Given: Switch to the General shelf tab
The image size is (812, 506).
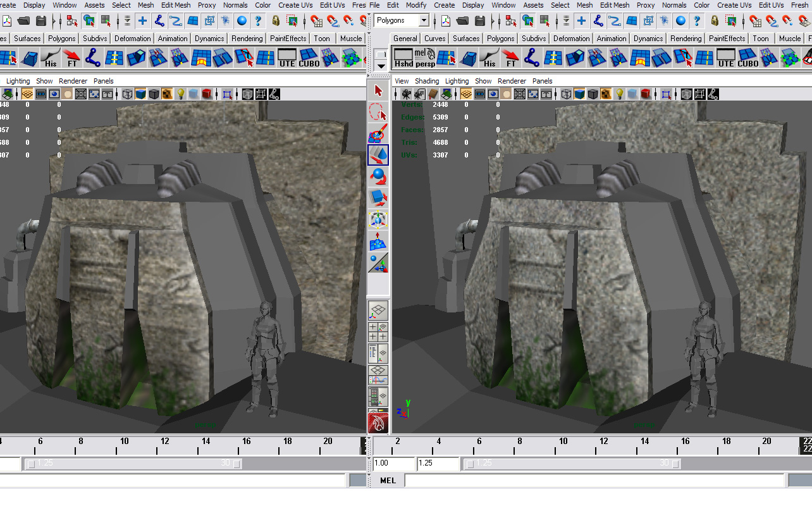Looking at the screenshot, I should (x=405, y=39).
